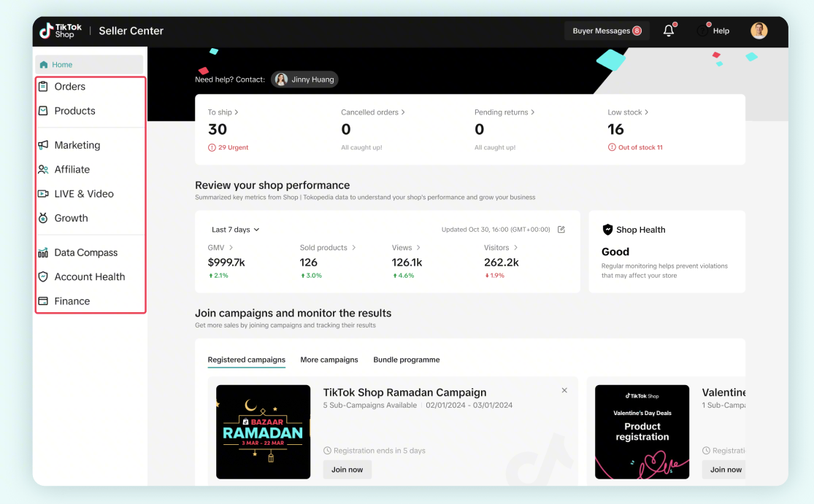Viewport: 814px width, 504px height.
Task: Click the edit metrics pencil icon
Action: pos(561,229)
